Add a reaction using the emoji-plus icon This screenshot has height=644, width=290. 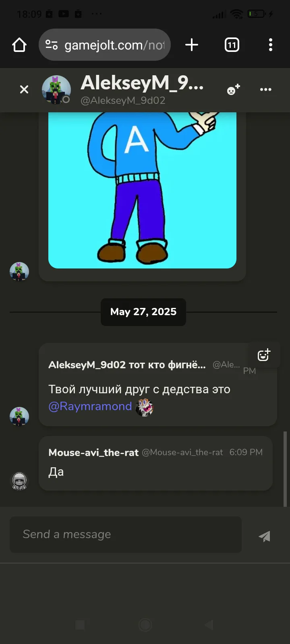pos(264,355)
